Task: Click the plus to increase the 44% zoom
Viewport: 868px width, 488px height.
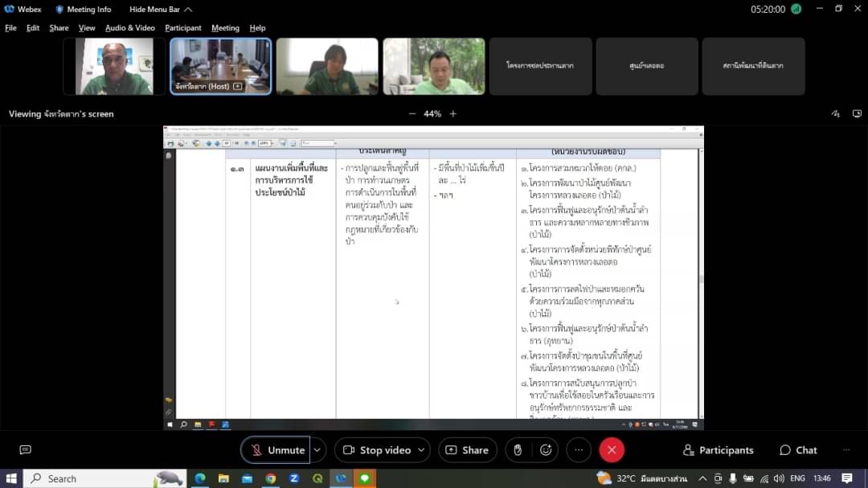Action: pos(452,113)
